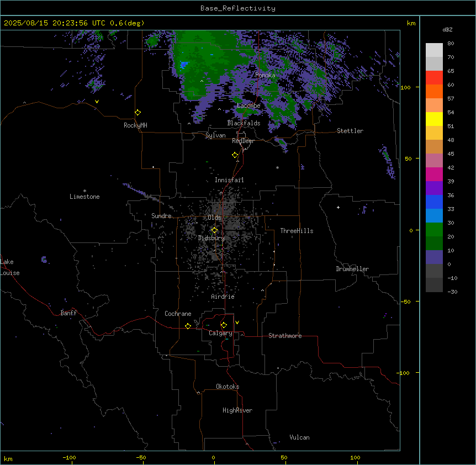Select the yellow diamond marker above Didsbury
476x465 pixels.
pos(215,230)
